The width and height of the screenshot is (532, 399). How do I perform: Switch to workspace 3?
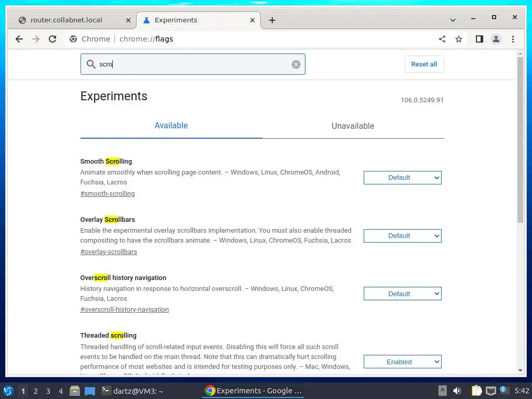(x=48, y=391)
